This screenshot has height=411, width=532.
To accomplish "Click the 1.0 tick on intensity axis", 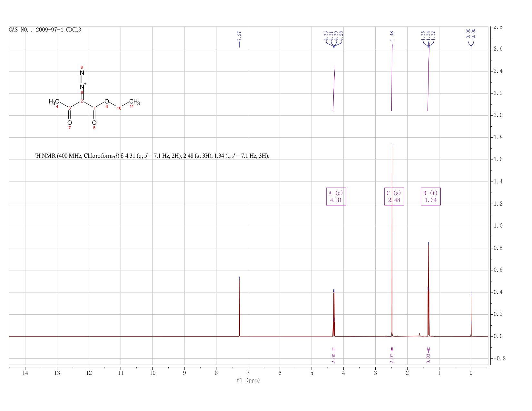I will pos(498,226).
